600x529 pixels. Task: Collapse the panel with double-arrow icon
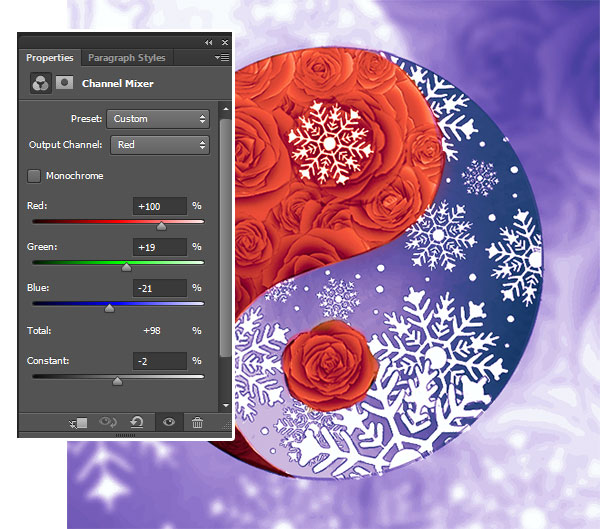click(x=209, y=42)
